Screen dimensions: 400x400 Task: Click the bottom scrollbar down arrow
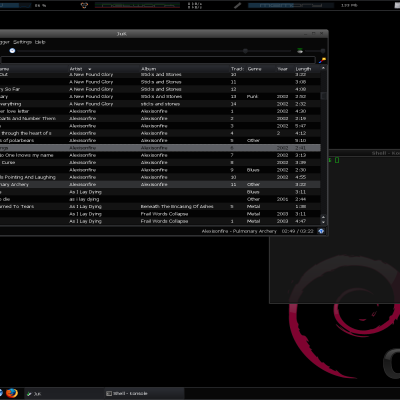pyautogui.click(x=323, y=222)
